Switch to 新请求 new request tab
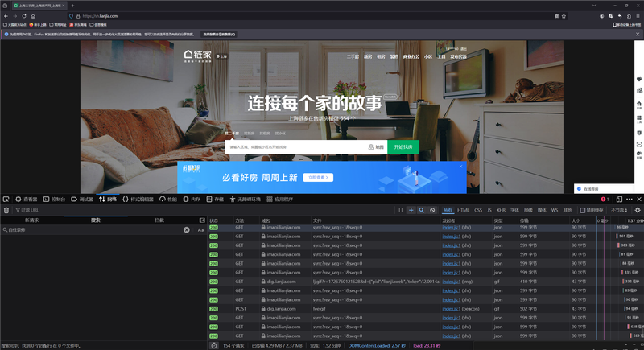 [32, 220]
